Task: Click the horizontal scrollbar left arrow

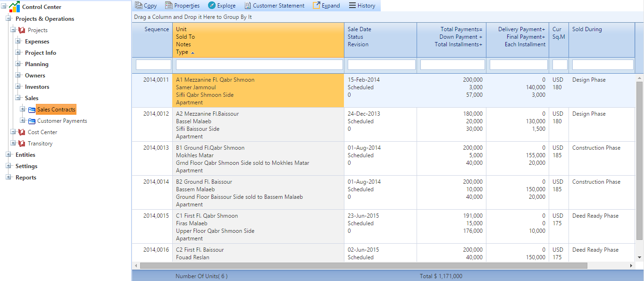Action: pos(136,266)
